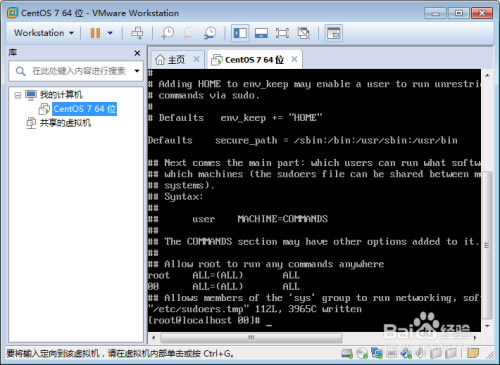This screenshot has width=500, height=365.
Task: Maximize the VMware Workstation window
Action: [458, 13]
